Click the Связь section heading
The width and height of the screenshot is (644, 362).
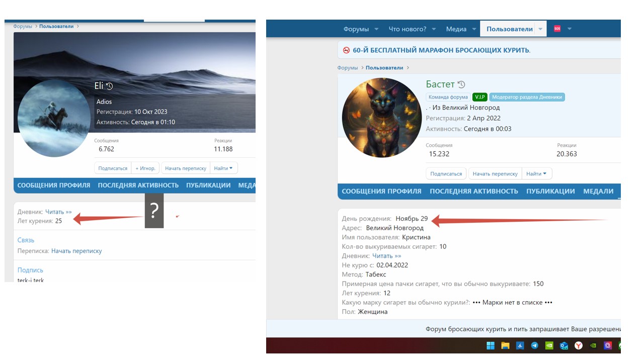click(x=26, y=240)
